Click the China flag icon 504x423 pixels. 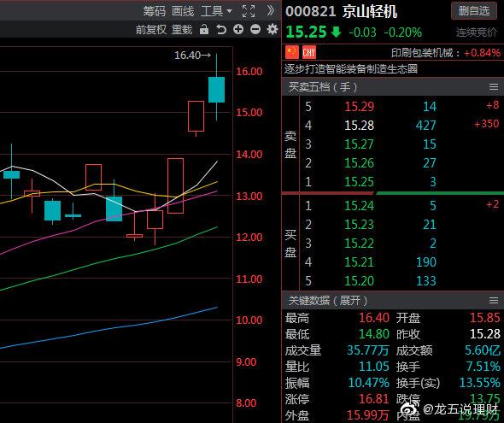click(x=292, y=52)
